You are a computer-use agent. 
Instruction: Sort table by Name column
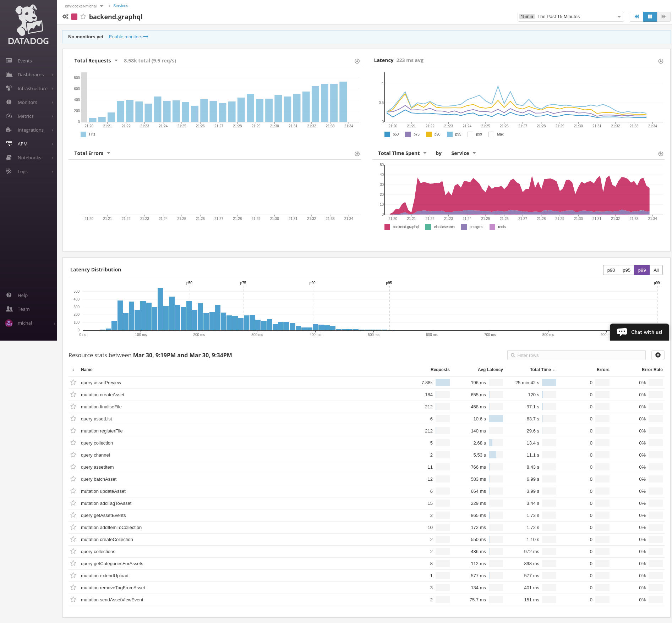[87, 370]
